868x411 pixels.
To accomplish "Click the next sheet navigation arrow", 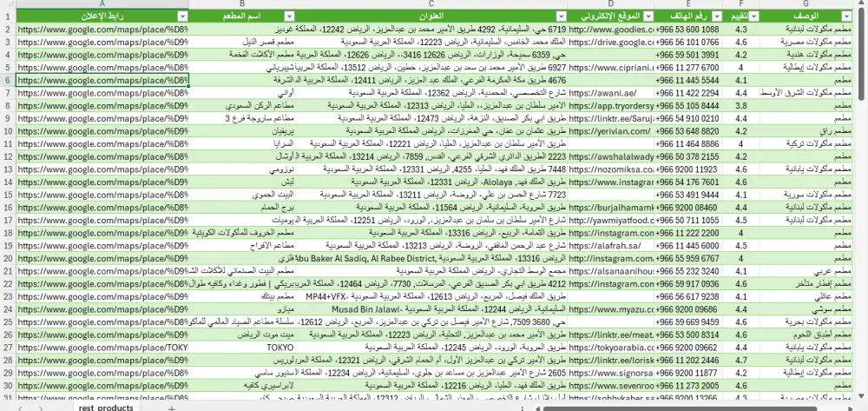I will tap(40, 408).
